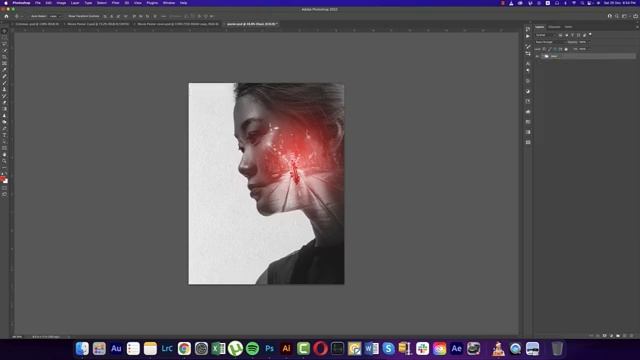
Task: Toggle lock all padlock icon
Action: click(566, 49)
